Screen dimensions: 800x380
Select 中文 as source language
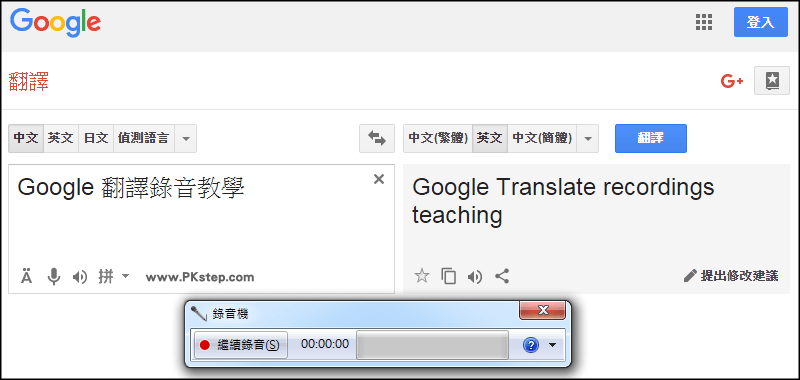(26, 138)
